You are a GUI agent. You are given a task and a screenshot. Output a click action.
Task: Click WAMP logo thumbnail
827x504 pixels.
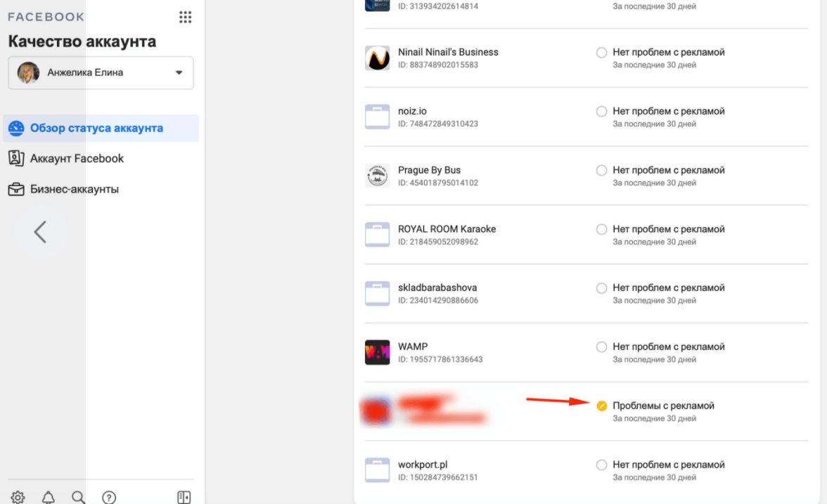point(377,353)
